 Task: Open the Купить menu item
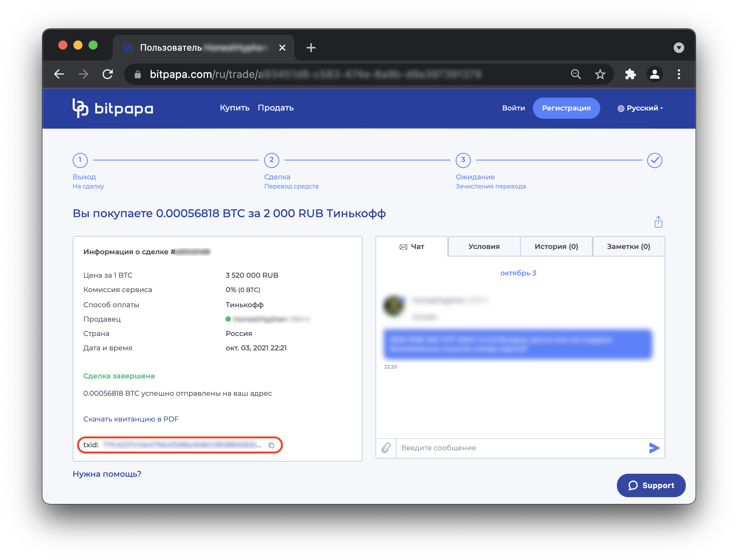tap(235, 108)
